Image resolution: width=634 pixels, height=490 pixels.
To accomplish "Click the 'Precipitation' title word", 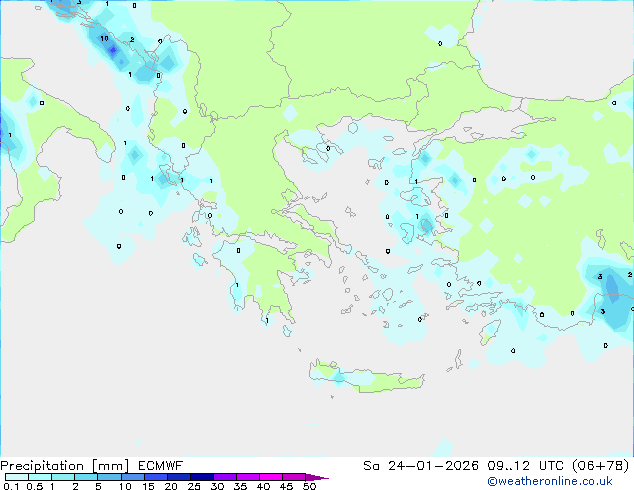I will (42, 466).
